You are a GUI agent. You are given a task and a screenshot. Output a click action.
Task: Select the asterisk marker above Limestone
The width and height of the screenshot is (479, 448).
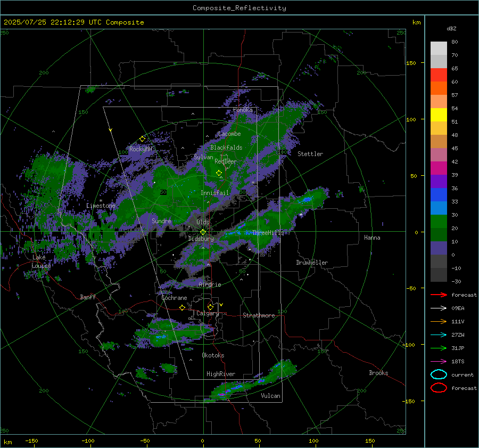[101, 201]
